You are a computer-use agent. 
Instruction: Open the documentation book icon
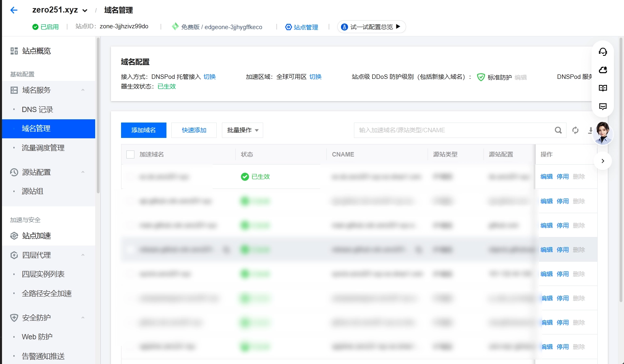(x=603, y=88)
